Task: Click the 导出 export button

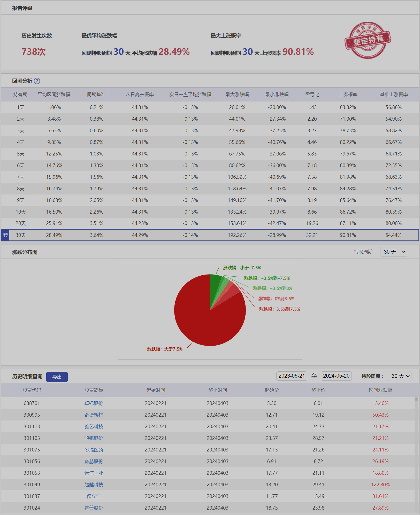Action: 57,377
